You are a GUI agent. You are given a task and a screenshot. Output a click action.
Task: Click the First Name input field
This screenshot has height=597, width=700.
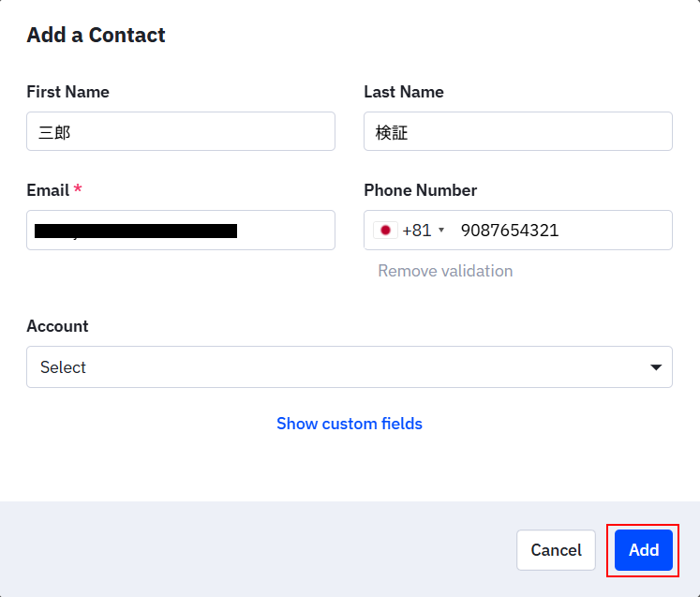181,131
